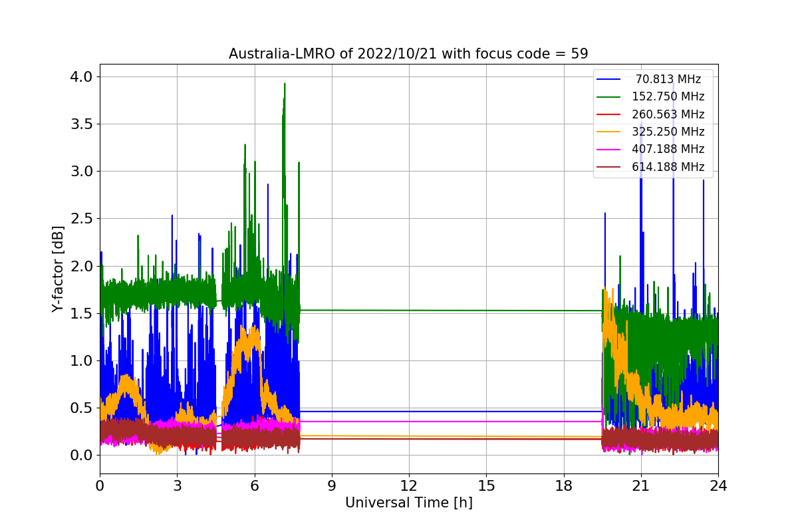
Task: Click the orange legend line for 325.250 MHz
Action: tap(609, 132)
